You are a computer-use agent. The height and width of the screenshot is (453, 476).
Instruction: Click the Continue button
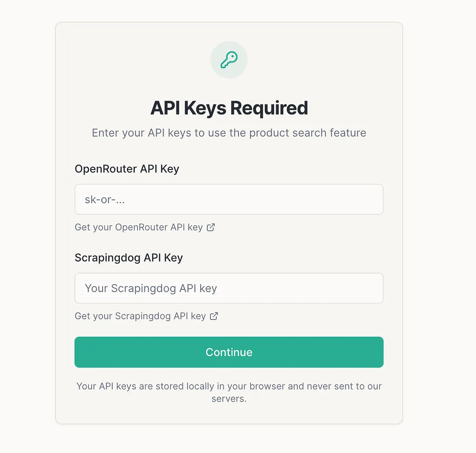tap(229, 352)
